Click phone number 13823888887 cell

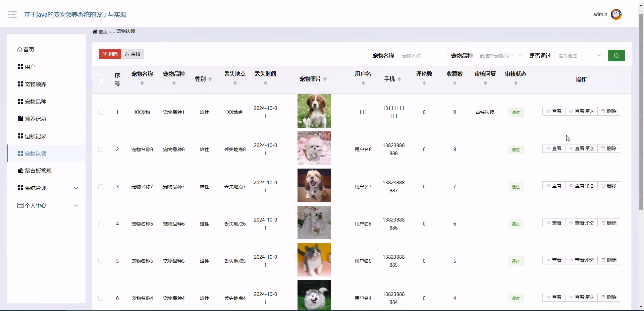(x=393, y=187)
